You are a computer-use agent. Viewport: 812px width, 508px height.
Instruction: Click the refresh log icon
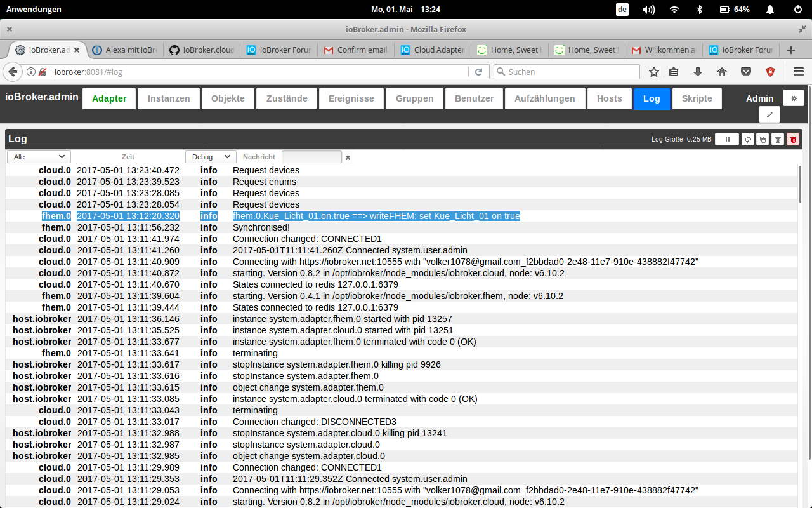click(x=748, y=139)
